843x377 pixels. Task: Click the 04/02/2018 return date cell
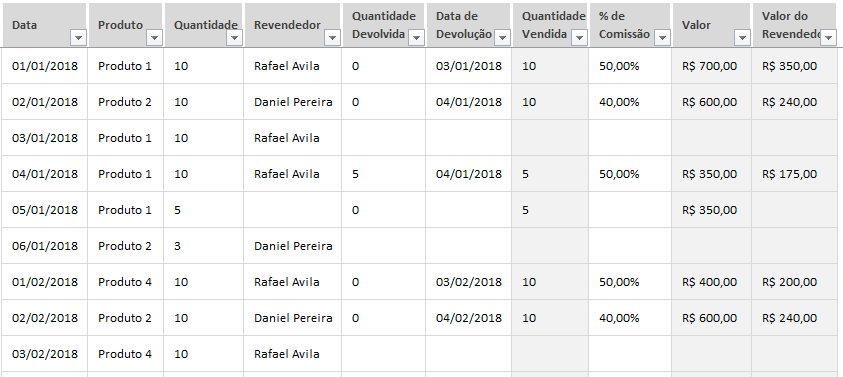click(x=468, y=318)
